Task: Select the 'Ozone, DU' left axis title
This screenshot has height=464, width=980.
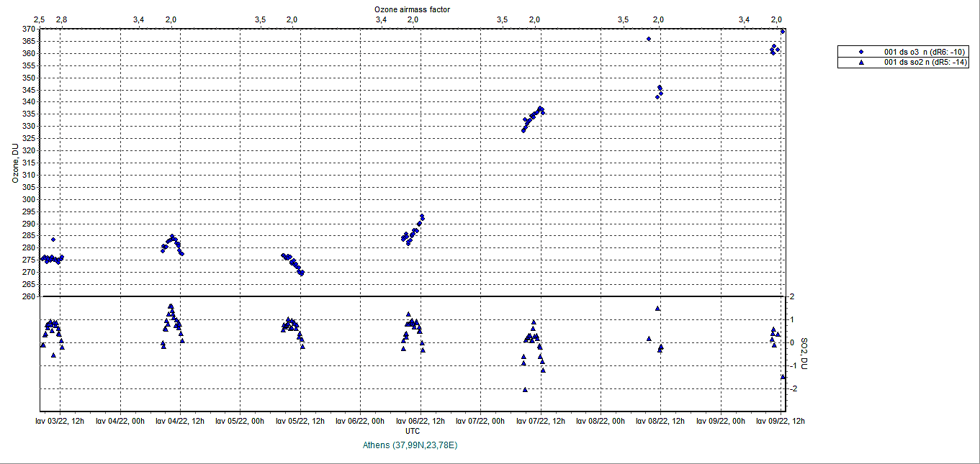Action: pos(14,163)
